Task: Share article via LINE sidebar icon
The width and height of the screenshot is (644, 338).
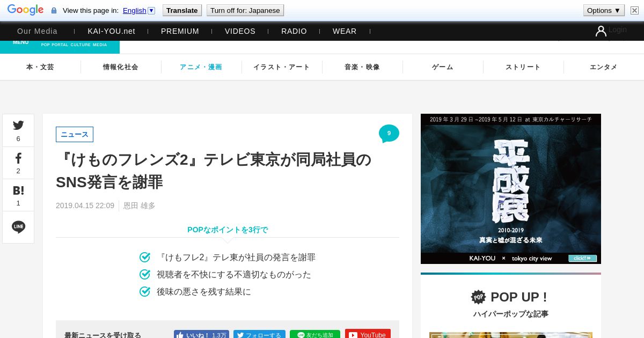Action: pyautogui.click(x=18, y=227)
